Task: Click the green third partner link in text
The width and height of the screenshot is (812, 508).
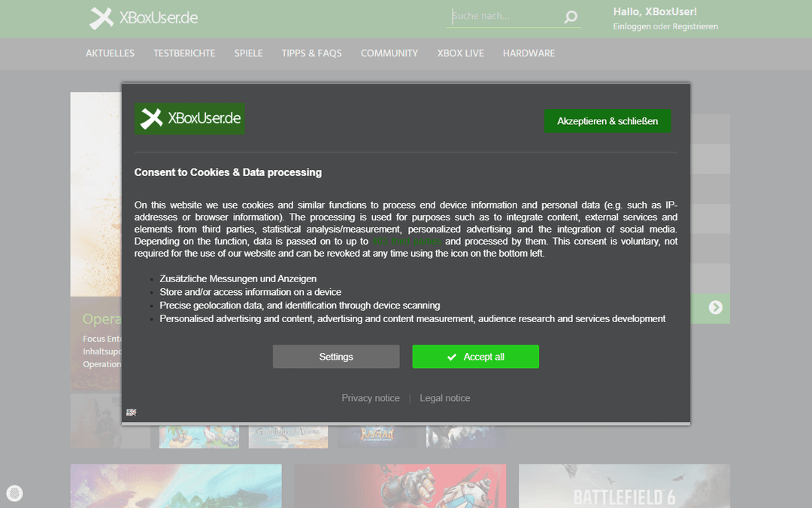Action: (x=407, y=242)
